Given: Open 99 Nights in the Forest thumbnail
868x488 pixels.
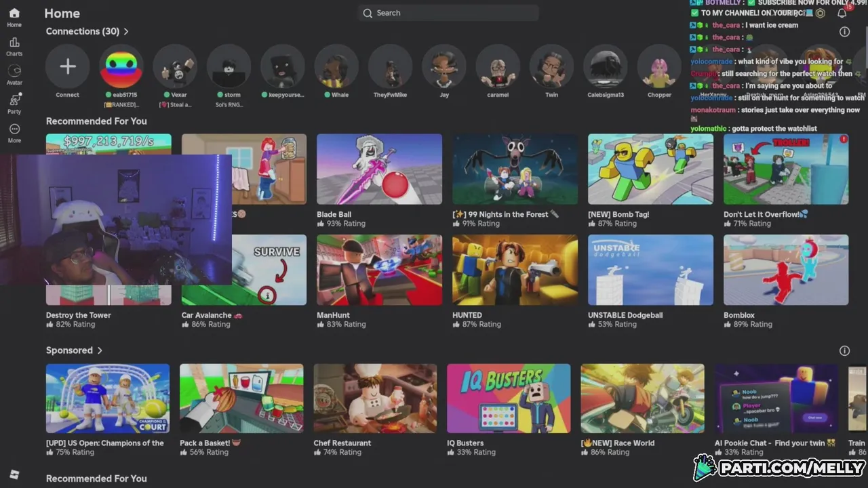Looking at the screenshot, I should pos(515,169).
